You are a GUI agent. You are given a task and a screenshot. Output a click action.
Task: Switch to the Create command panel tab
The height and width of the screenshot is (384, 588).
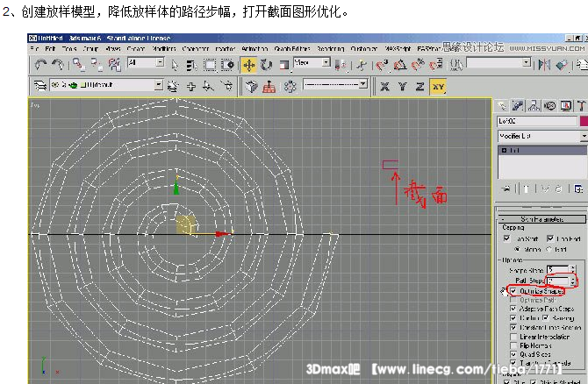[x=501, y=106]
